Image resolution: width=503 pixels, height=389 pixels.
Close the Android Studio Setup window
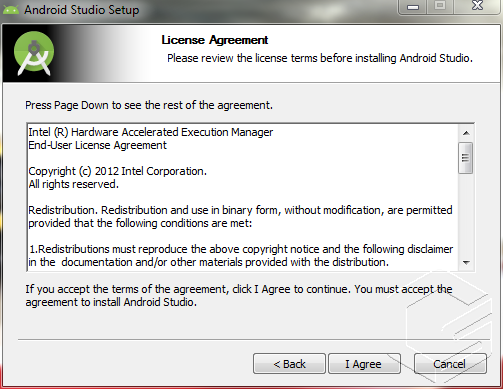[x=478, y=7]
